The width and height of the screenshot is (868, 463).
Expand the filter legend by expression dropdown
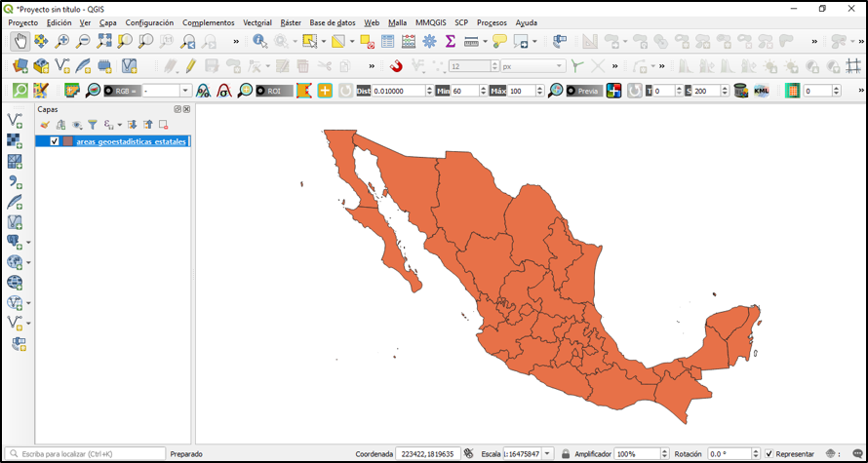tap(120, 125)
